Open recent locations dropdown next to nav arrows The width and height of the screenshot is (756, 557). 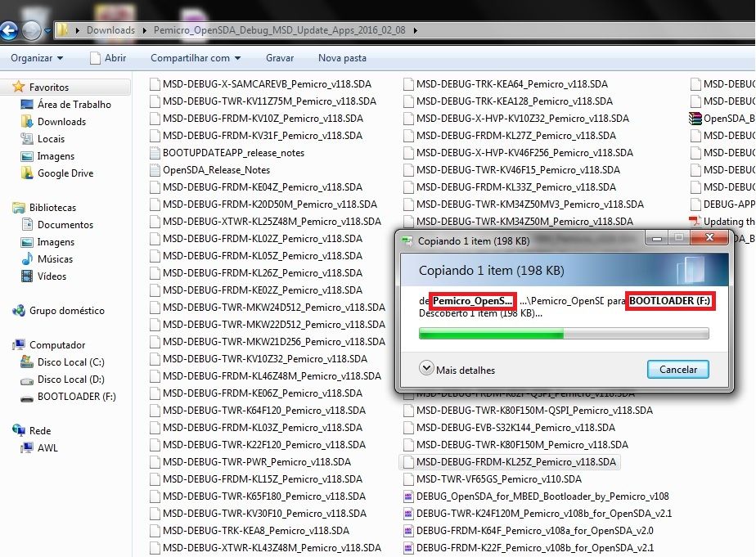47,31
